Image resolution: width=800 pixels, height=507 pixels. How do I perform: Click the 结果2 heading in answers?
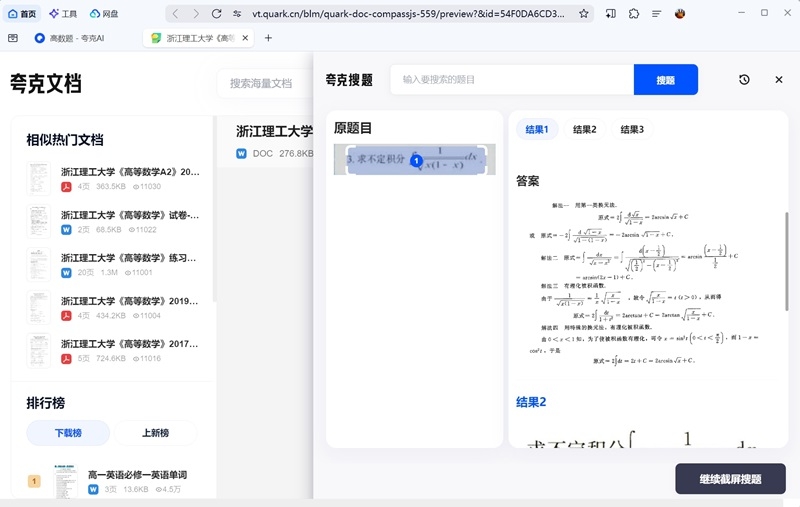pyautogui.click(x=531, y=402)
